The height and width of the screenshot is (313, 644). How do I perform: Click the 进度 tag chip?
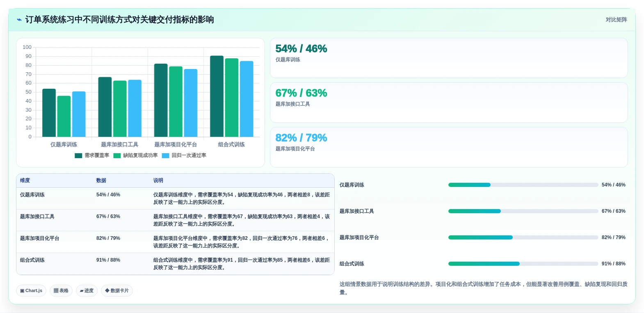(87, 290)
